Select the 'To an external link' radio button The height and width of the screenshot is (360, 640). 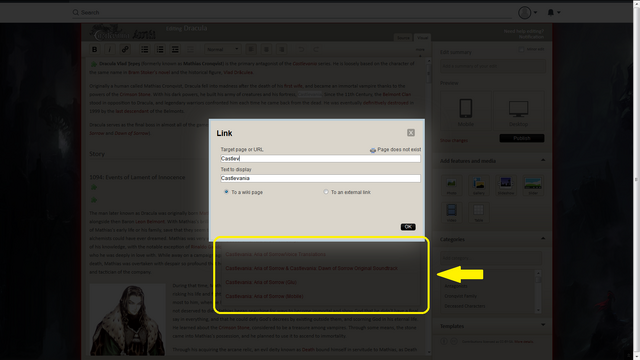point(326,192)
